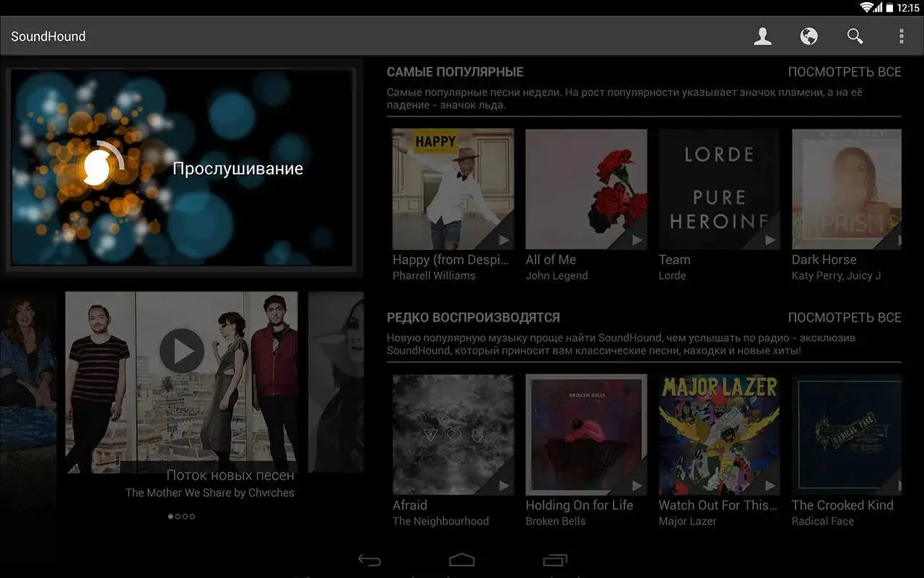The image size is (924, 578).
Task: Select song title Watch Out For This...
Action: click(x=718, y=506)
